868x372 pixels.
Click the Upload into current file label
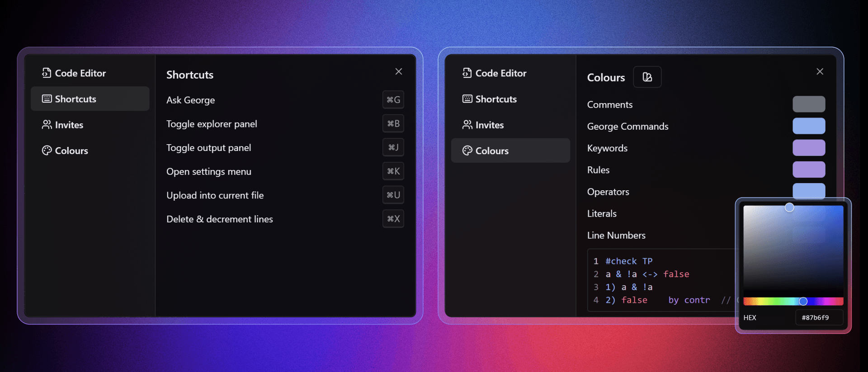[x=215, y=195]
